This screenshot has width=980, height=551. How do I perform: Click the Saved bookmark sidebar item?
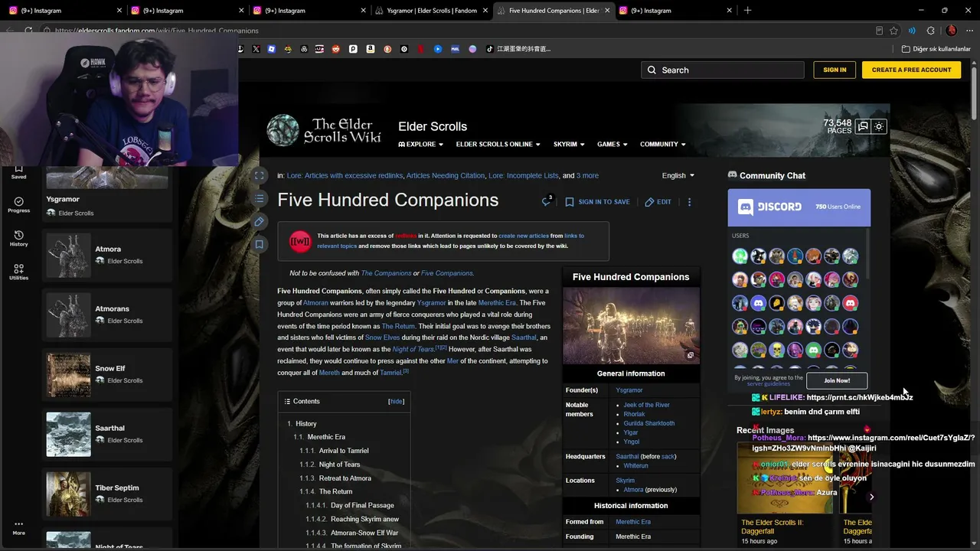[x=18, y=172]
